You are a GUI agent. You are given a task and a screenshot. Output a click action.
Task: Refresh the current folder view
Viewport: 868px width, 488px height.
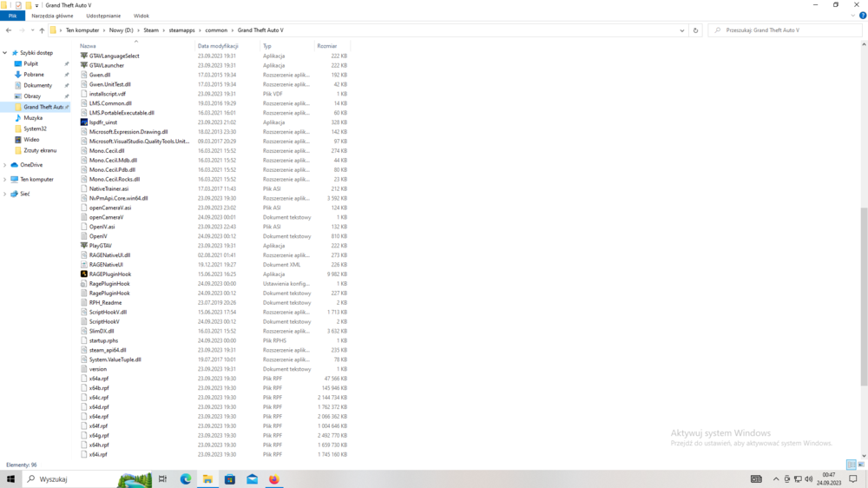(x=696, y=30)
